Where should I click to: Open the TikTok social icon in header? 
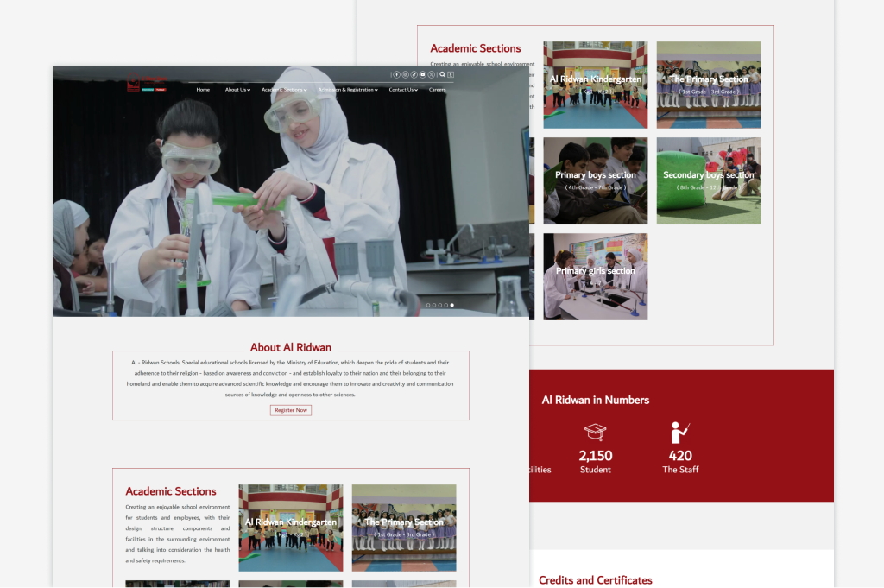(414, 74)
